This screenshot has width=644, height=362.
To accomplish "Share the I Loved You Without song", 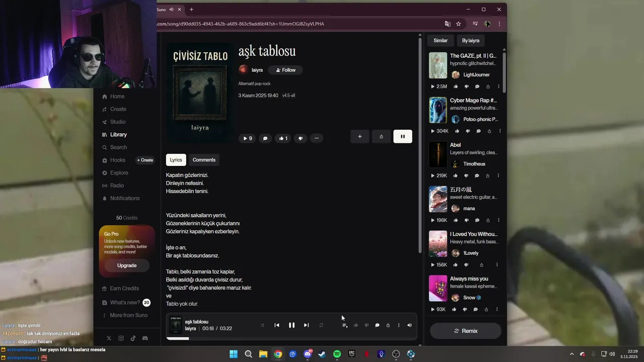I will click(x=481, y=265).
